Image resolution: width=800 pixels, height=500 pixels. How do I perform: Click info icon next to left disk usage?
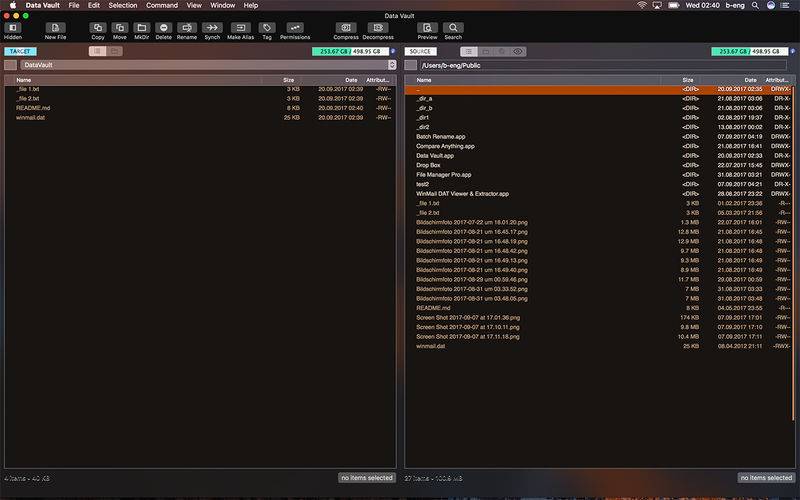pyautogui.click(x=393, y=51)
